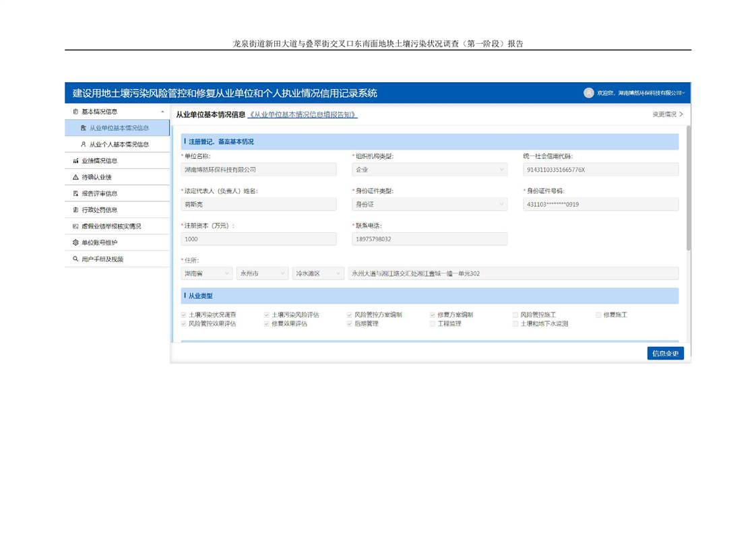Click the 单位账号维护 gear icon
756x534 pixels.
75,242
